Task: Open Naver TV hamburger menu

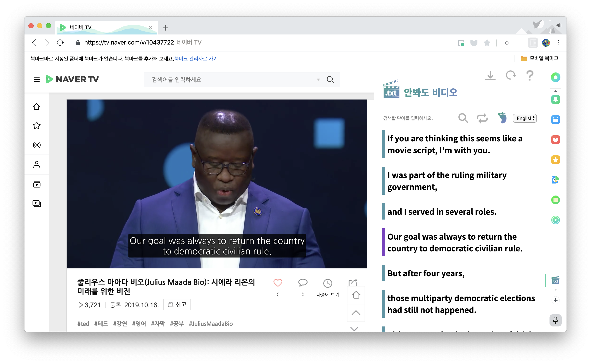Action: (37, 79)
